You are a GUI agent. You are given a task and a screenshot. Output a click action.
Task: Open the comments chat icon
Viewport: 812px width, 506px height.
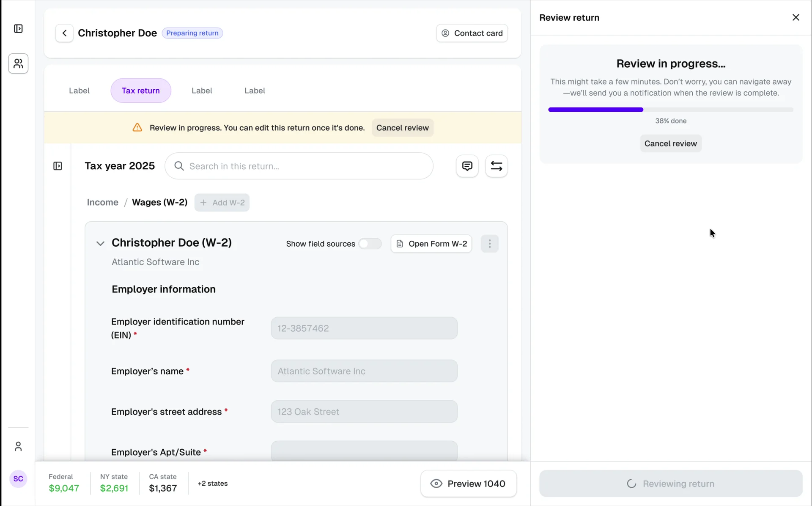click(467, 166)
